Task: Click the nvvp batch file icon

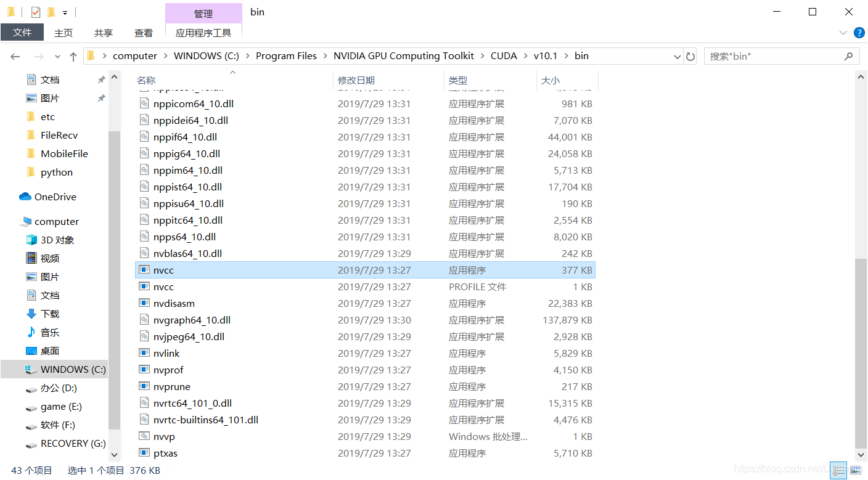Action: coord(144,436)
